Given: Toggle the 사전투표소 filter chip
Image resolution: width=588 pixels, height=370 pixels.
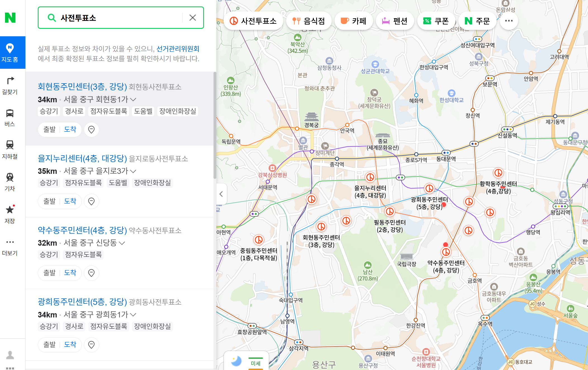Looking at the screenshot, I should pyautogui.click(x=253, y=21).
